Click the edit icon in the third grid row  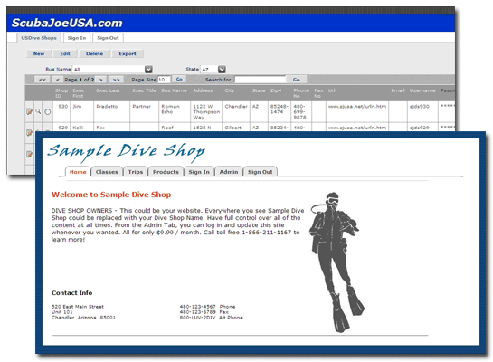pyautogui.click(x=29, y=154)
